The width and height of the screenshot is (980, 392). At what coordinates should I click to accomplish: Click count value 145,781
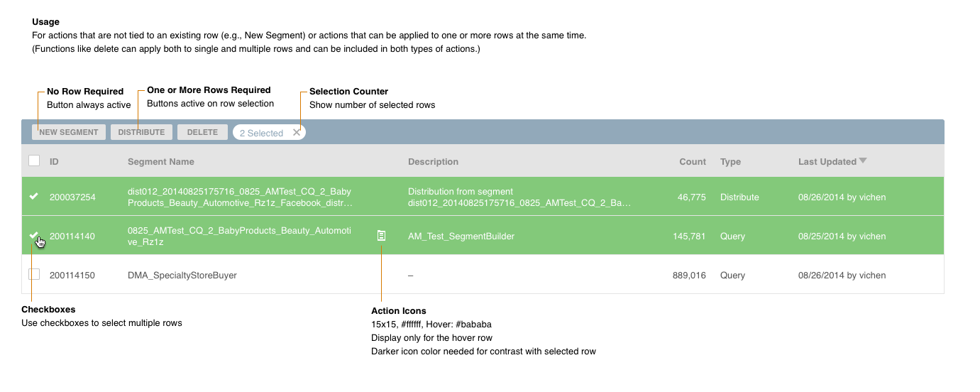(689, 236)
